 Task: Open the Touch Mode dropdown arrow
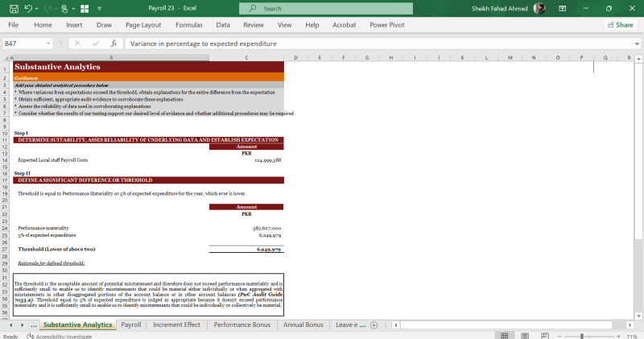[73, 8]
